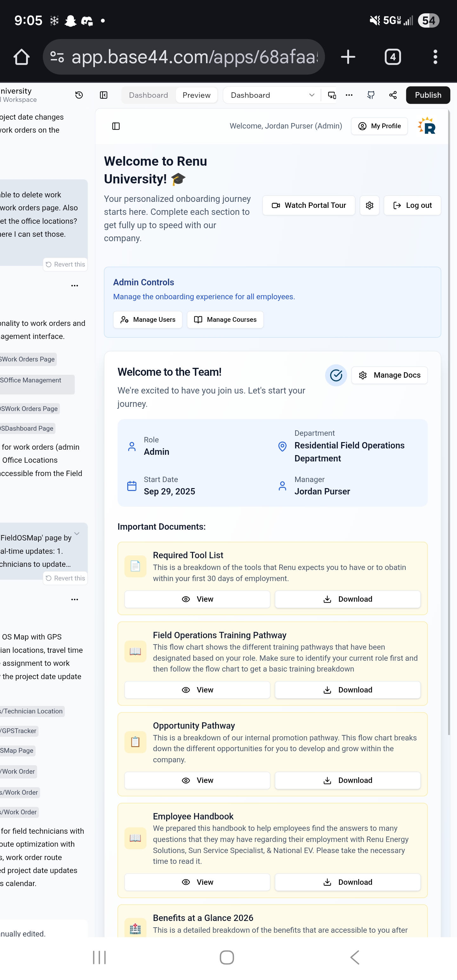Click the Admin Controls heading
The height and width of the screenshot is (980, 457).
coord(143,283)
